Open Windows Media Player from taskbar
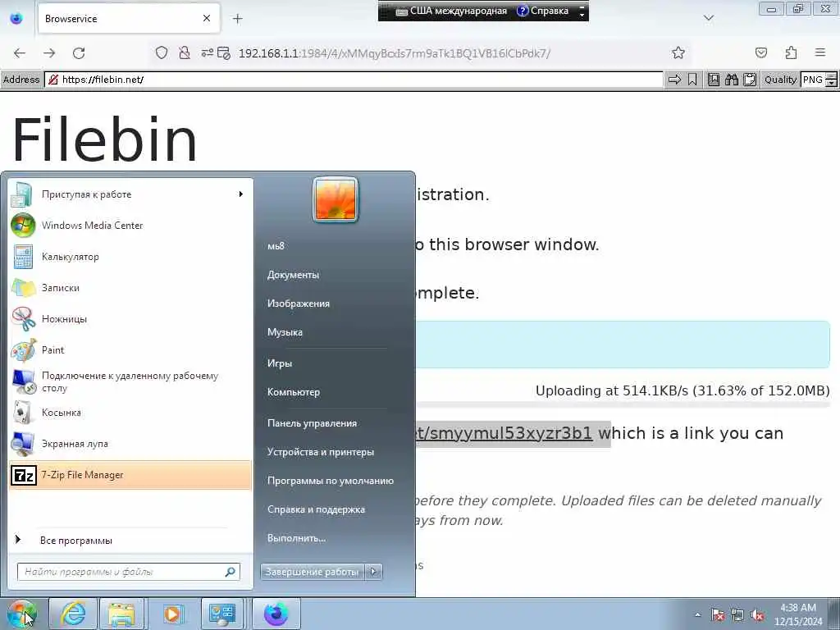Image resolution: width=840 pixels, height=630 pixels. (x=172, y=614)
